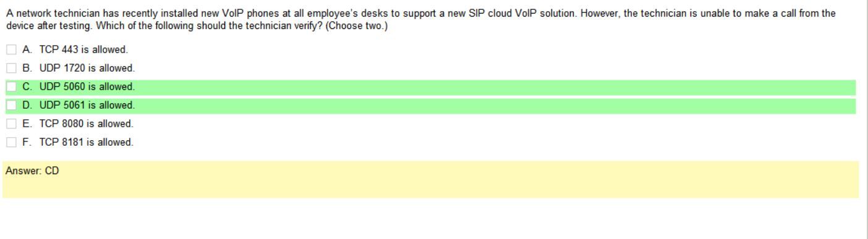Viewport: 868px width, 239px height.
Task: Click blank white area below answer box
Action: [x=433, y=219]
